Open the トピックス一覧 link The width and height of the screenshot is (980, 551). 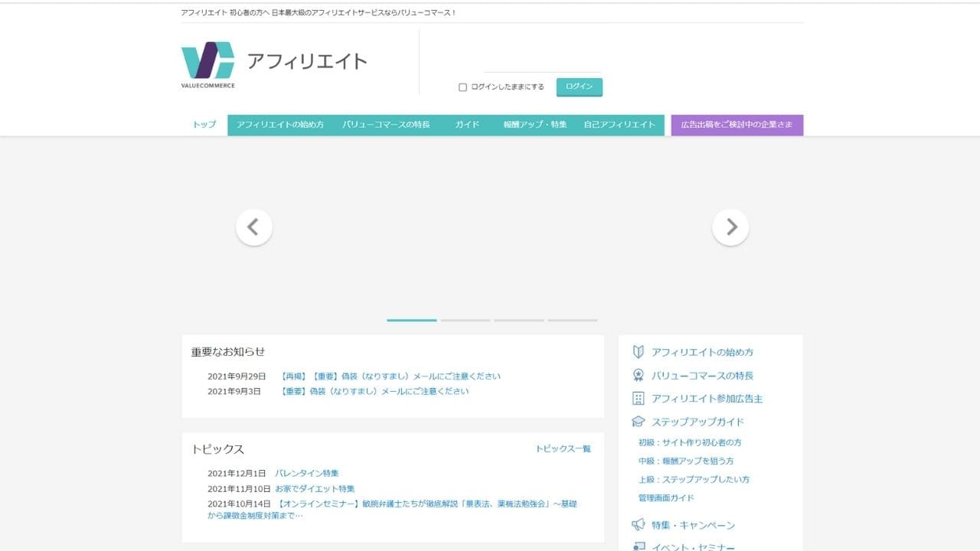(563, 448)
